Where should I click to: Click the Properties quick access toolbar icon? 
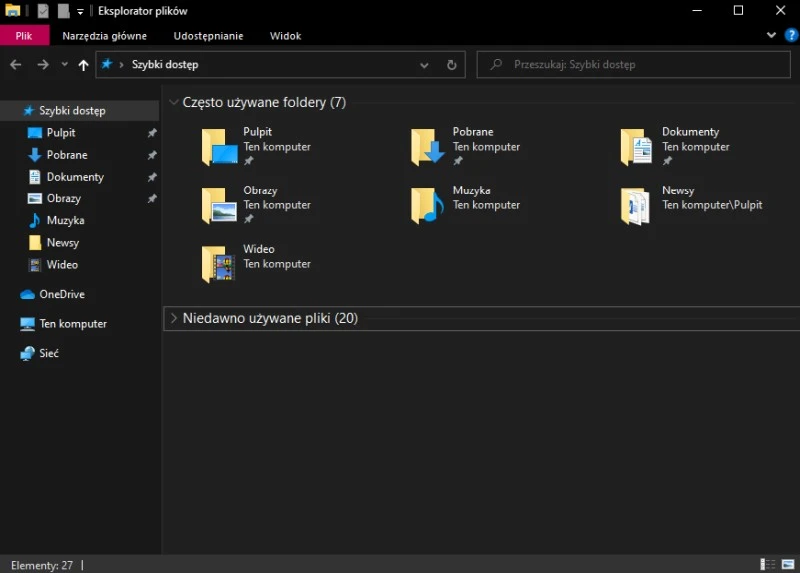coord(43,11)
